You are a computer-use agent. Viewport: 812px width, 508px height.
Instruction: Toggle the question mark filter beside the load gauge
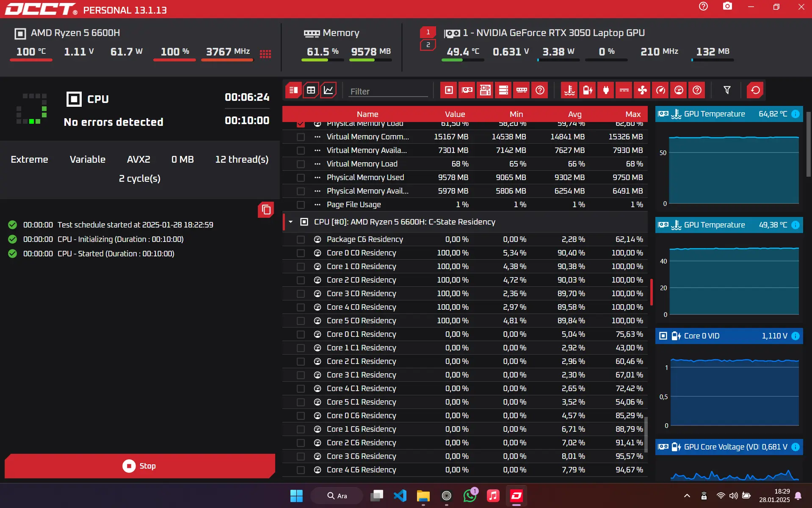click(697, 90)
